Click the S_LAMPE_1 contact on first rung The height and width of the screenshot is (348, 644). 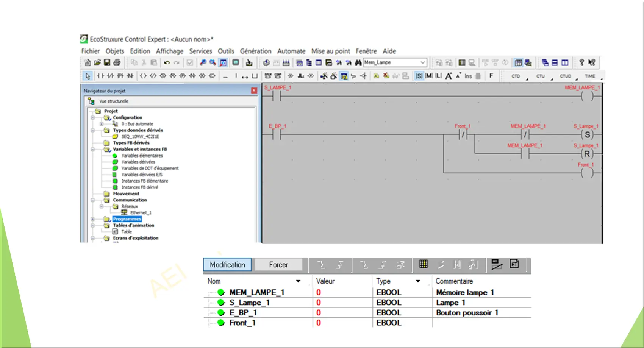pos(276,97)
